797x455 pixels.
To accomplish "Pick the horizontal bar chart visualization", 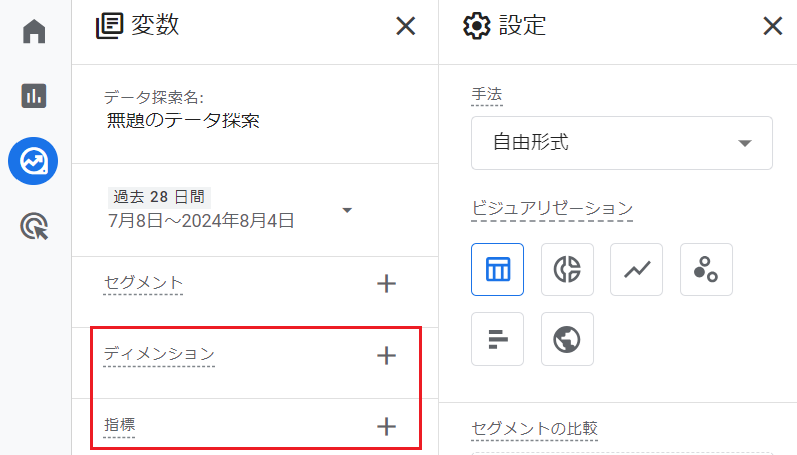I will (498, 339).
